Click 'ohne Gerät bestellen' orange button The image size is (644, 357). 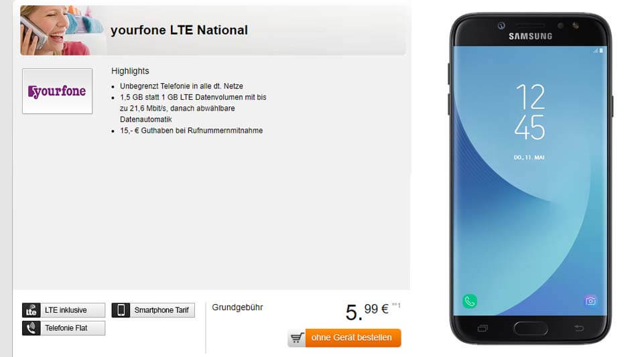(352, 338)
